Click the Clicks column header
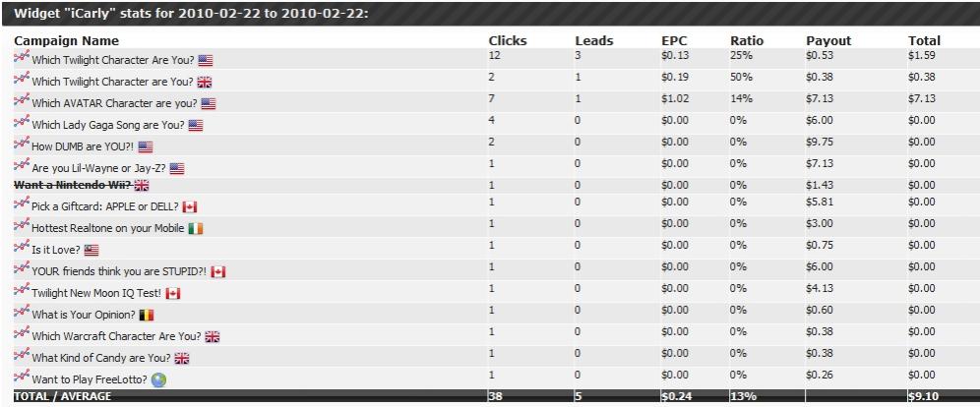Image resolution: width=980 pixels, height=407 pixels. coord(508,40)
